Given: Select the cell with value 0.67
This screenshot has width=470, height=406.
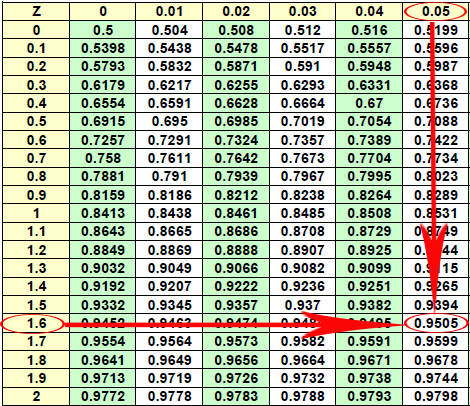Looking at the screenshot, I should [x=369, y=103].
